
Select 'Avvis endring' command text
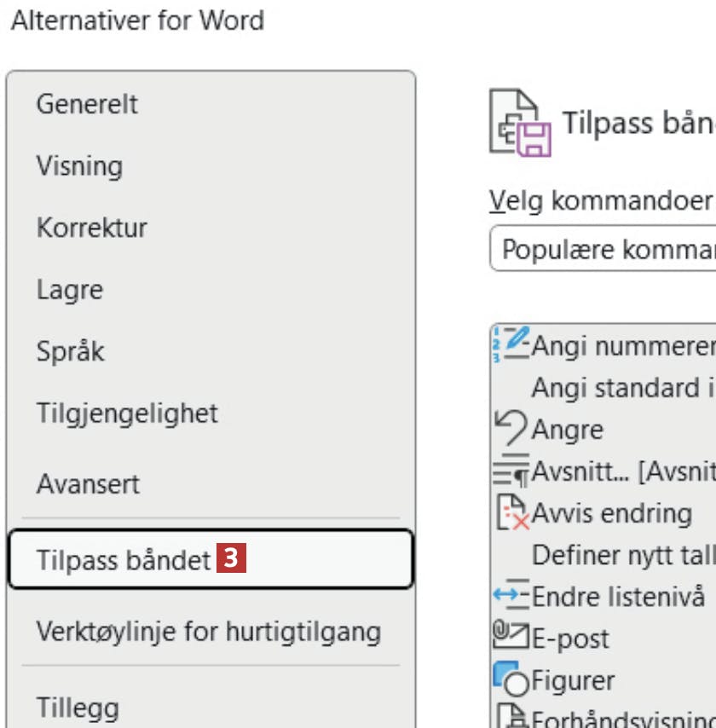point(612,513)
